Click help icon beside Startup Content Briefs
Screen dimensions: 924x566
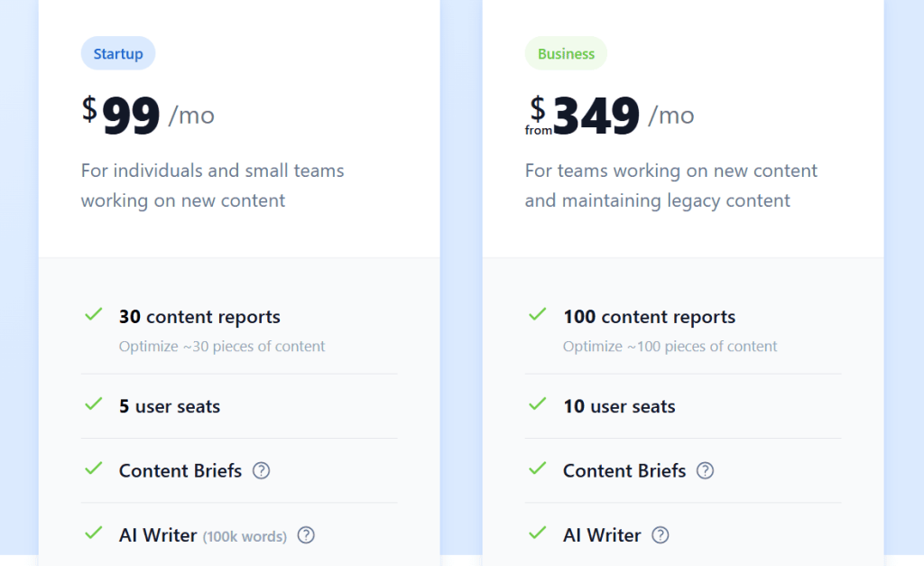261,470
